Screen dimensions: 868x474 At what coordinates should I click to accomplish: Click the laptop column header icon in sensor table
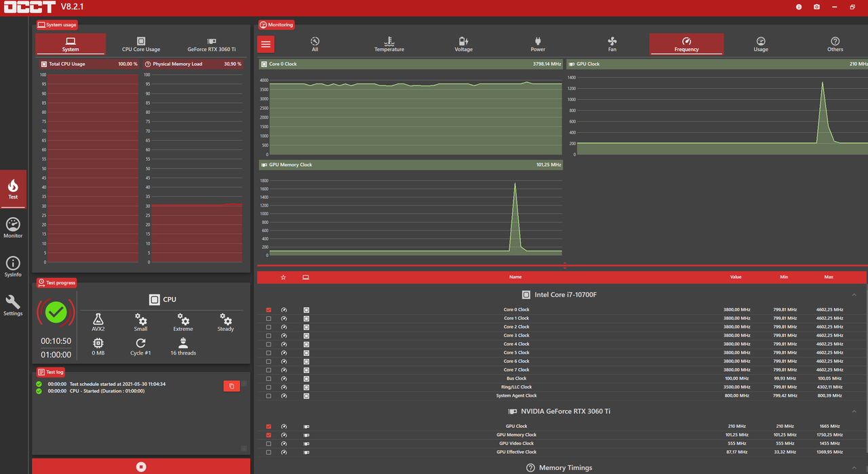(306, 277)
